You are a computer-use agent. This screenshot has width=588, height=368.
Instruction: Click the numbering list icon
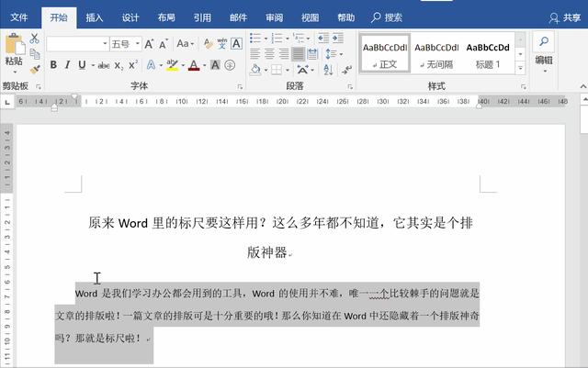coord(277,38)
